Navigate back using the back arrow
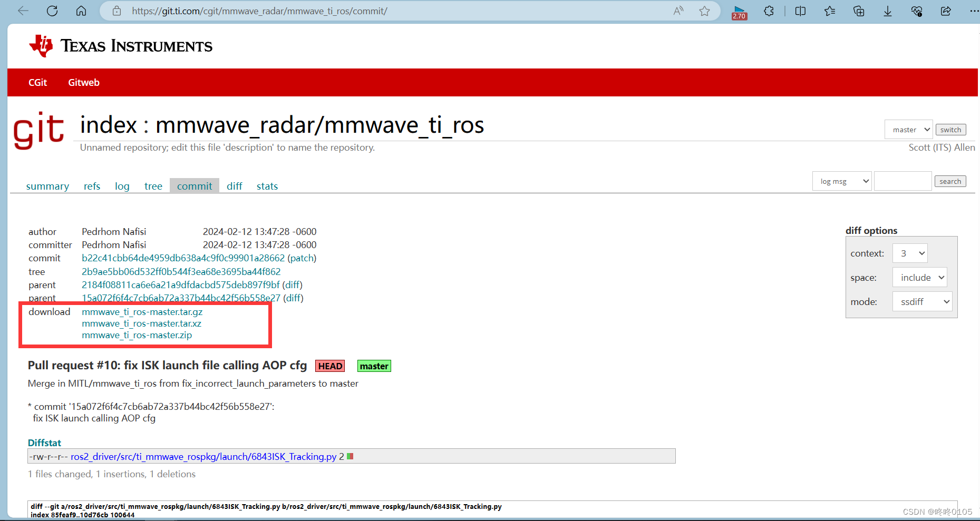This screenshot has height=521, width=980. 23,11
